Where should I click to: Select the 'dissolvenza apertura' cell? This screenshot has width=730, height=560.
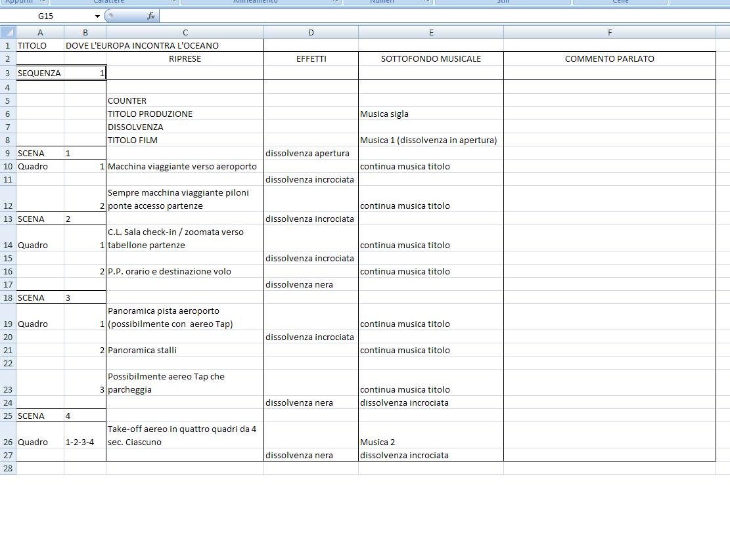point(311,154)
